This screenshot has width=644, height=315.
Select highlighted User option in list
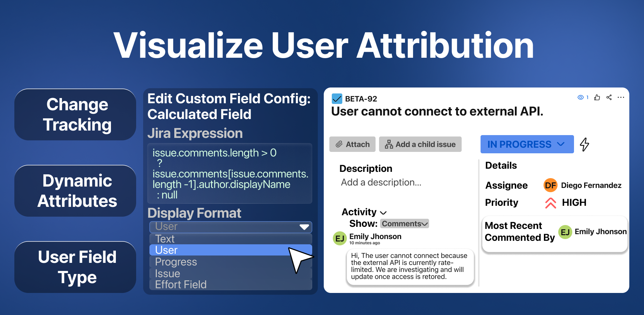click(231, 250)
